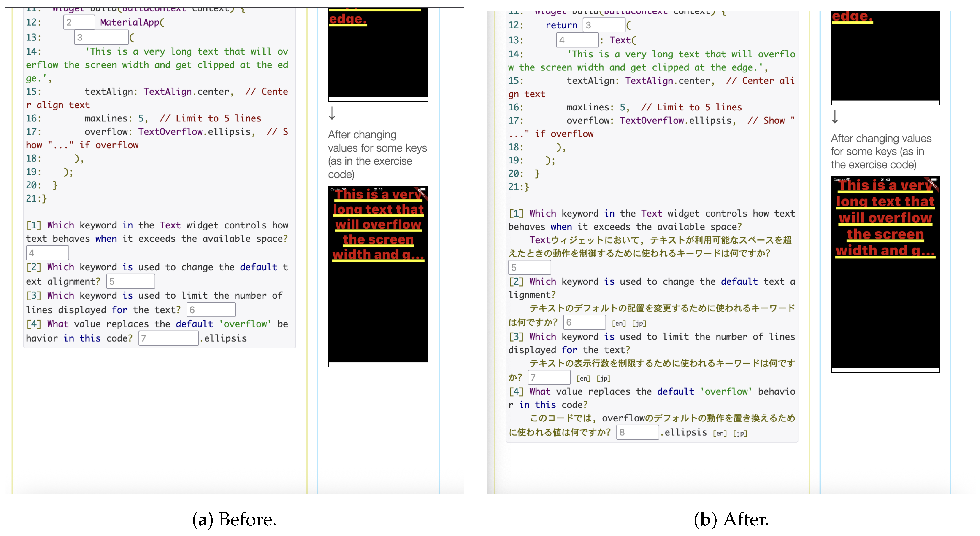Click answer box 6 after 'for the text?'
980x536 pixels.
point(211,310)
